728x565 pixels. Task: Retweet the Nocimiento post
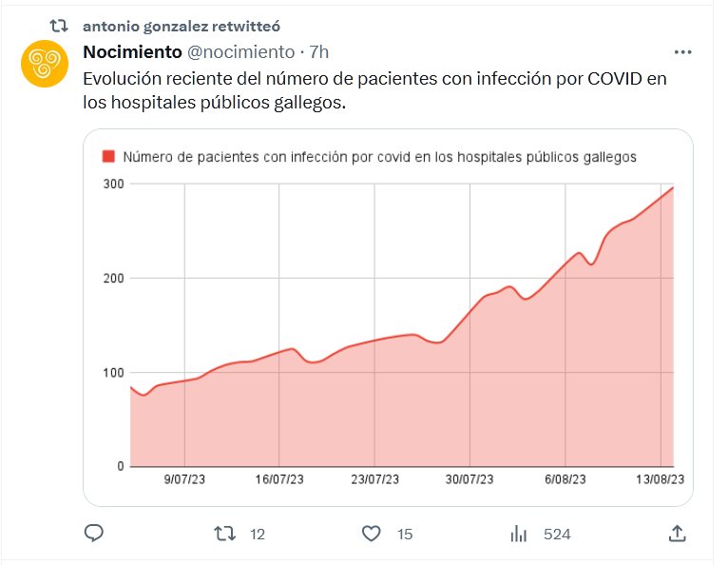(223, 534)
